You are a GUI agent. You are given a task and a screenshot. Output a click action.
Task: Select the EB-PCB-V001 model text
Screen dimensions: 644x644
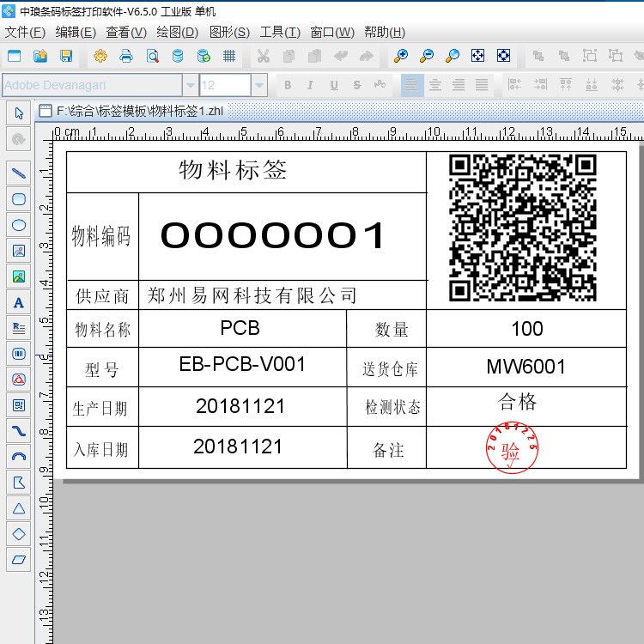click(x=242, y=364)
